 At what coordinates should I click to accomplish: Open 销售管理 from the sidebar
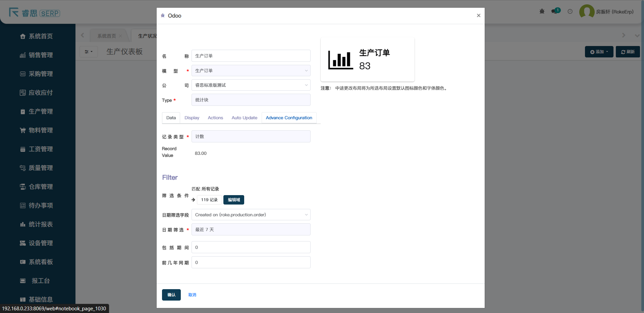coord(41,55)
